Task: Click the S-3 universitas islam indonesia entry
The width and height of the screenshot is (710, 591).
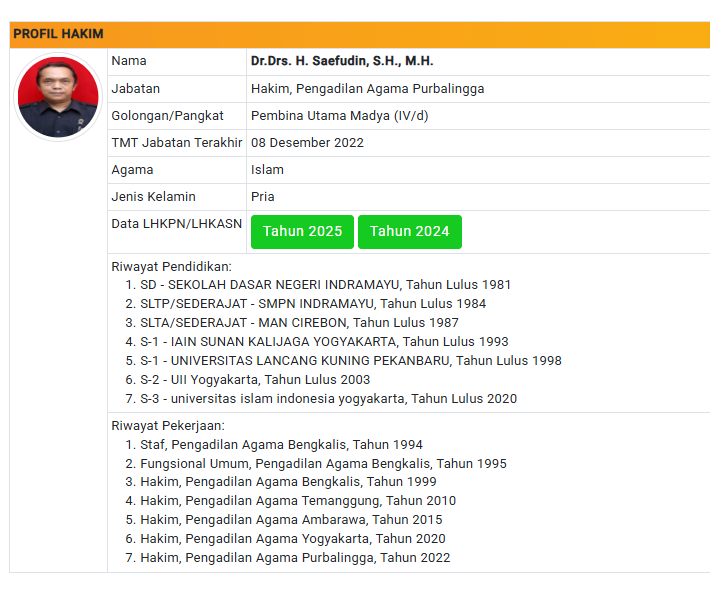Action: tap(328, 399)
